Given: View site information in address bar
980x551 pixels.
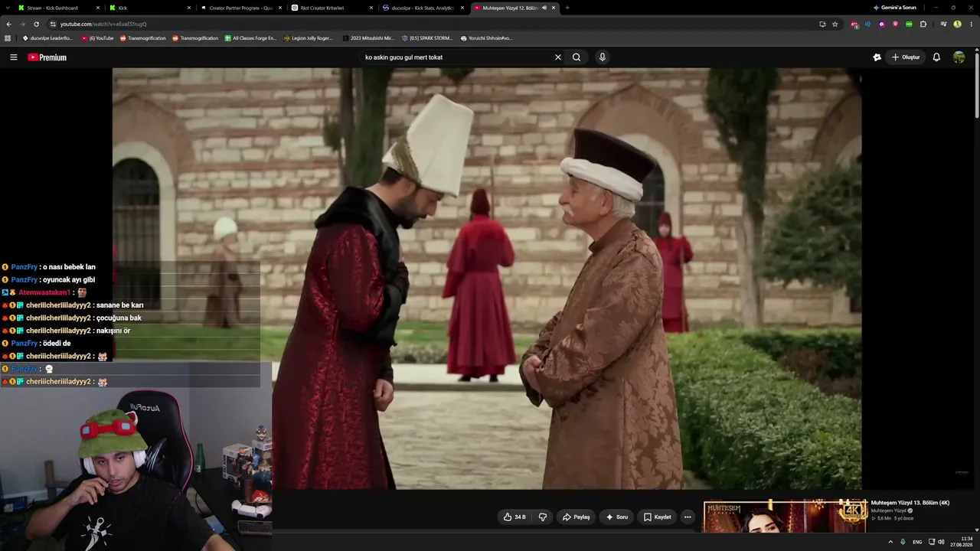Looking at the screenshot, I should tap(53, 24).
